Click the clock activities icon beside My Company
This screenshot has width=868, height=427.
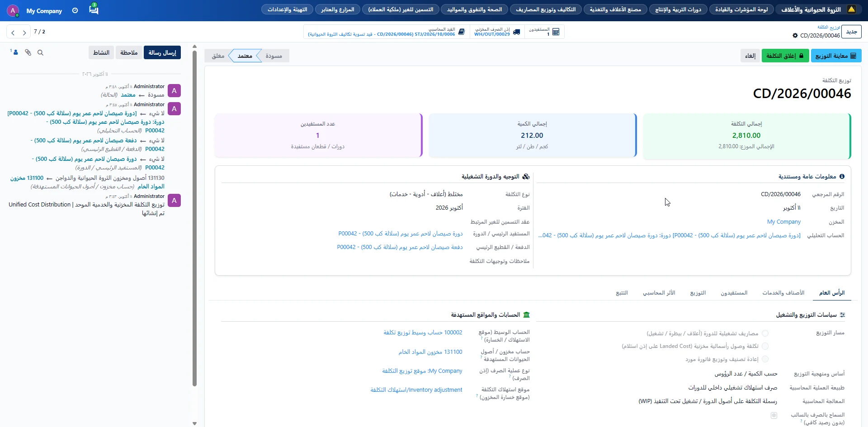(75, 10)
